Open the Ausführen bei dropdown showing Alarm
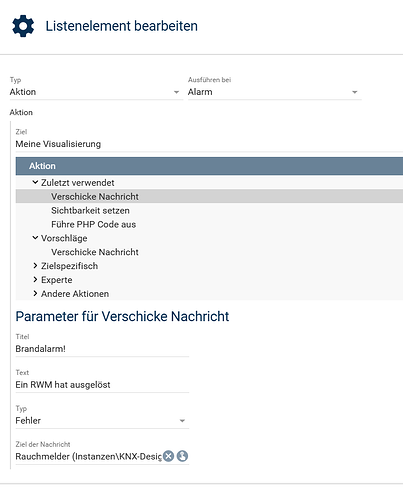Image resolution: width=403 pixels, height=500 pixels. pyautogui.click(x=275, y=92)
